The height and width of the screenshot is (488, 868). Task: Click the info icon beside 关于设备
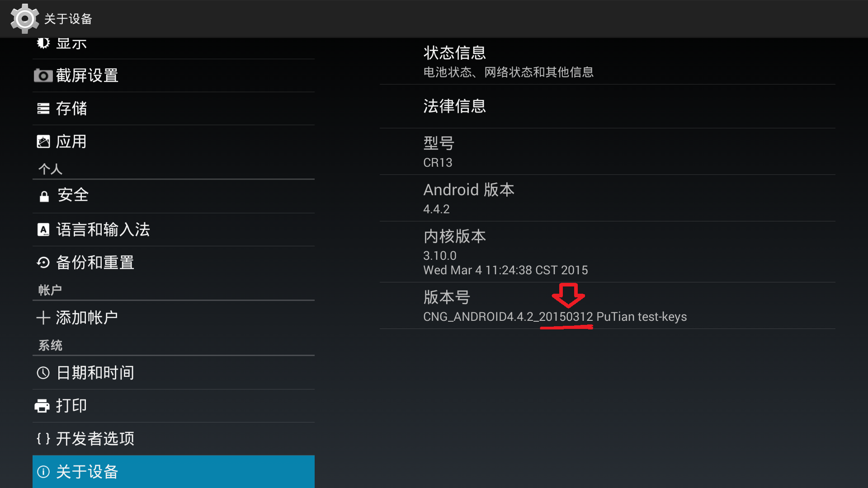[x=43, y=472]
